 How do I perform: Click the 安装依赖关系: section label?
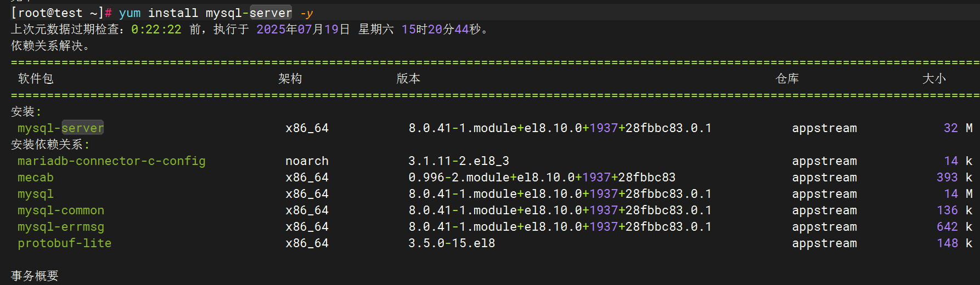(50, 145)
